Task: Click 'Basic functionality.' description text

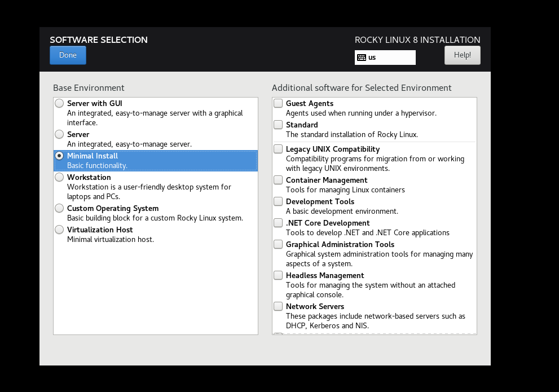Action: point(97,166)
